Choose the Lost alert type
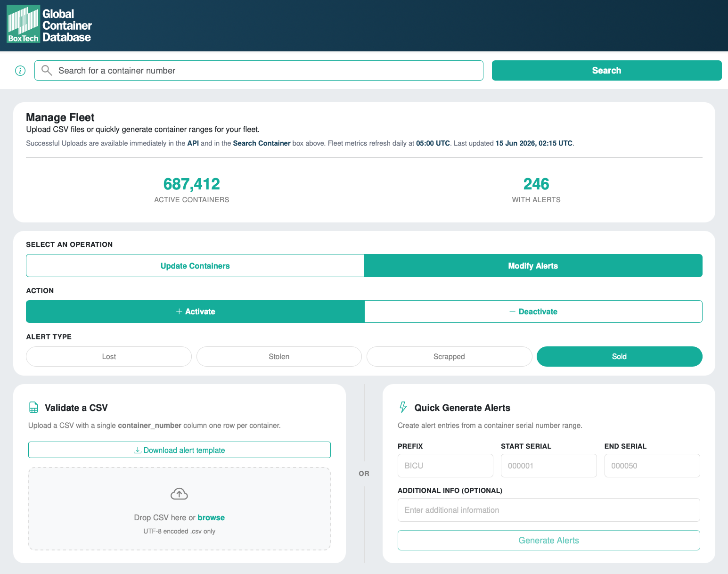728x574 pixels. (109, 356)
